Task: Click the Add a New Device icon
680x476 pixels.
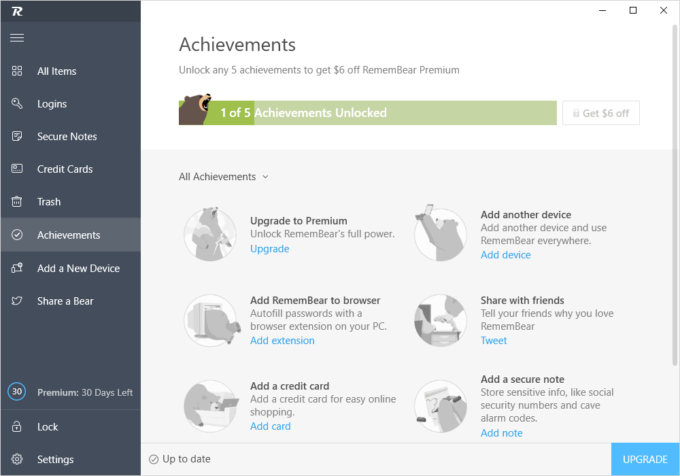Action: (x=17, y=268)
